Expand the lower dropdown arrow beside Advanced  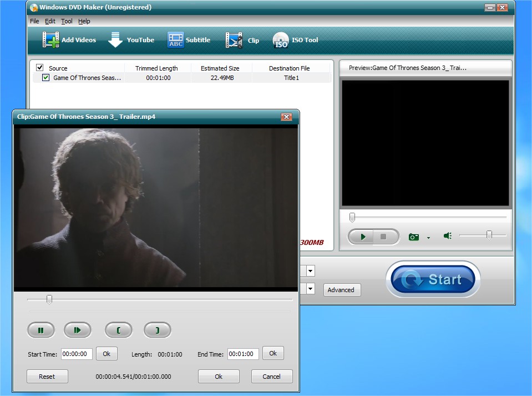pos(311,289)
